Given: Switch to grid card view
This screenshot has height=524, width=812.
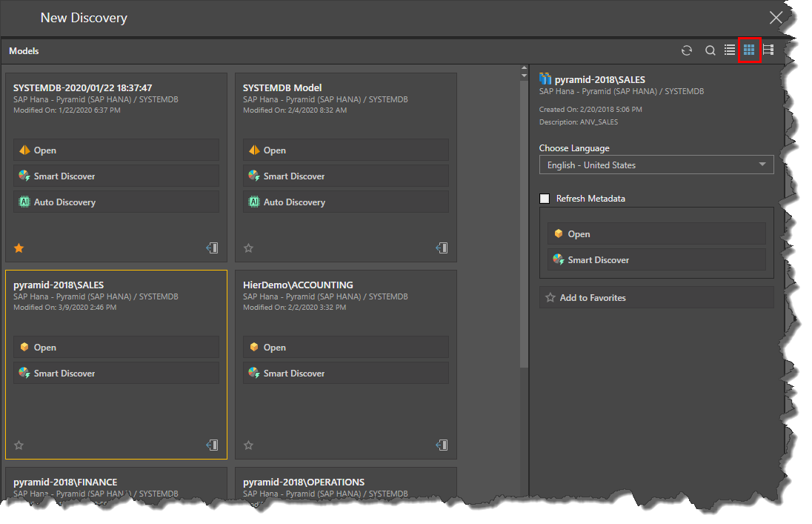Looking at the screenshot, I should coord(749,50).
